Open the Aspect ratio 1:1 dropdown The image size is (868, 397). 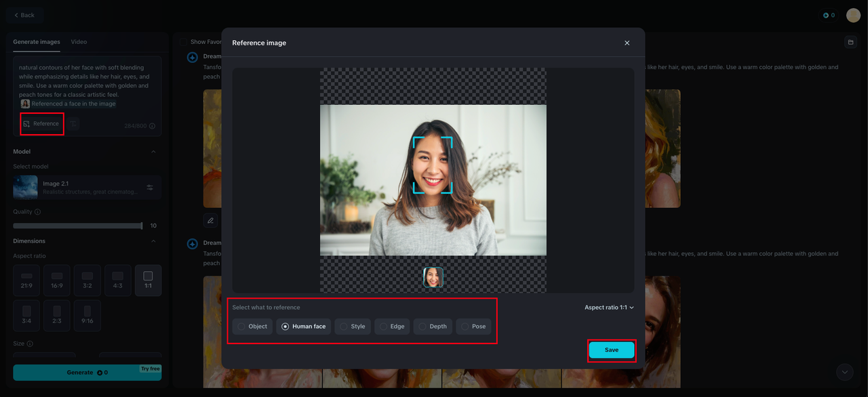609,308
